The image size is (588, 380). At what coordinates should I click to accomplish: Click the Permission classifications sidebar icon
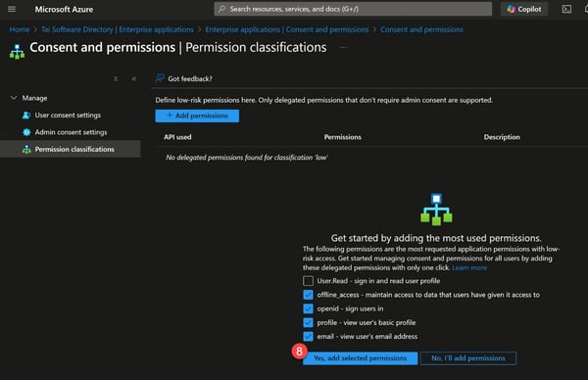[x=26, y=149]
